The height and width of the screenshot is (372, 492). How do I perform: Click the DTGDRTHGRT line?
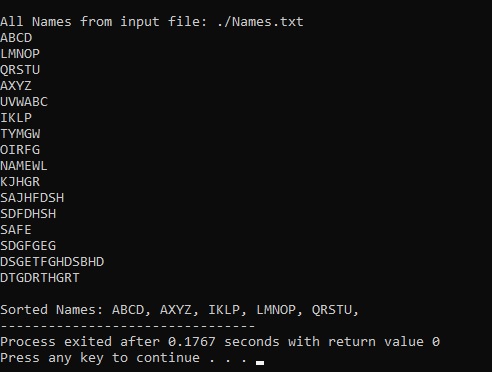point(40,278)
